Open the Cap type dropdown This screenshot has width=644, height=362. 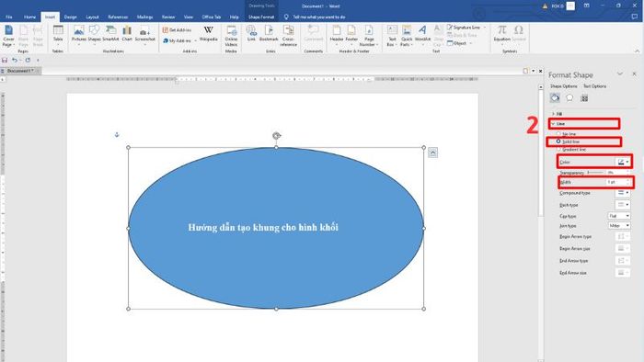point(619,216)
